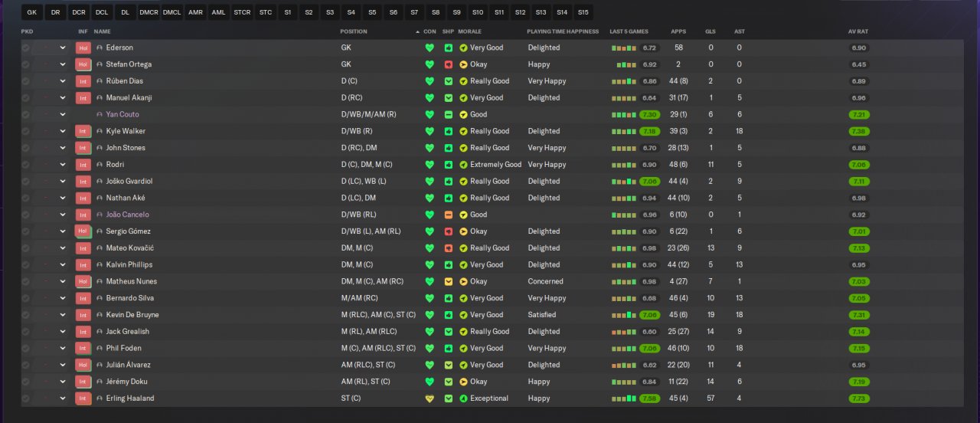Click Stefan Ortega's Hol info badge
The width and height of the screenshot is (980, 423).
83,64
